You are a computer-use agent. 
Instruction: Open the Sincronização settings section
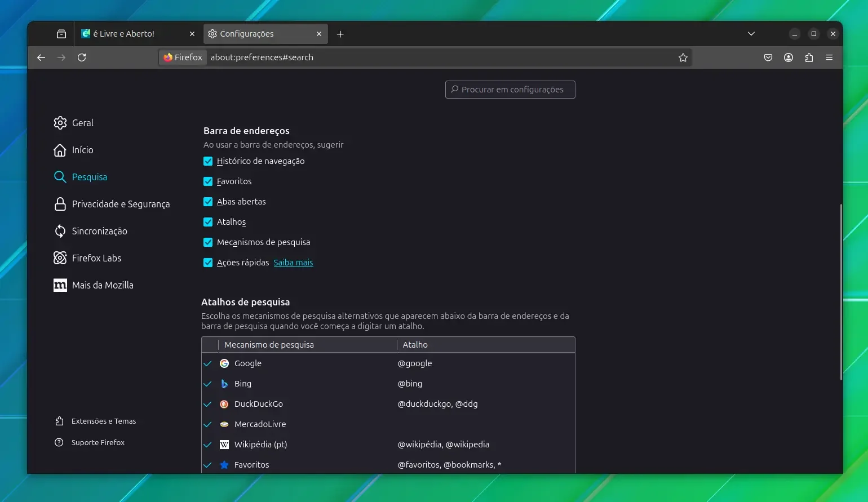100,231
